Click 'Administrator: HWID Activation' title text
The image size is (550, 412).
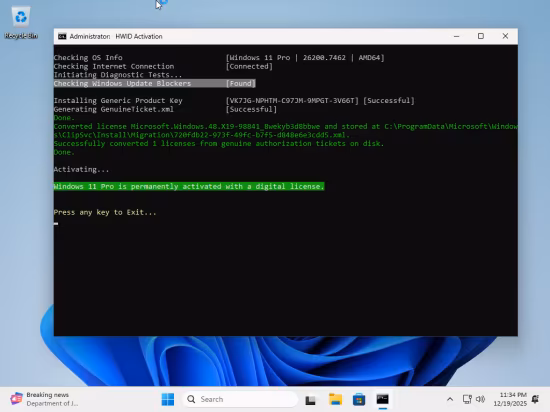[x=116, y=36]
